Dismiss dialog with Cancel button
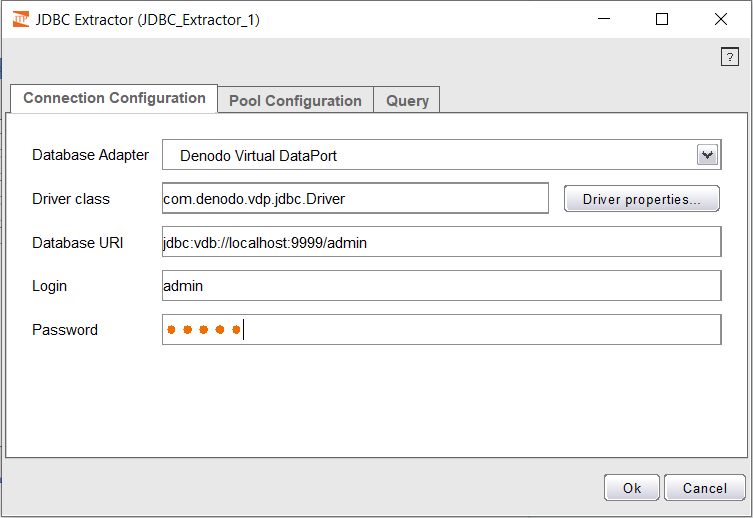Viewport: 753px width, 518px height. pyautogui.click(x=704, y=488)
